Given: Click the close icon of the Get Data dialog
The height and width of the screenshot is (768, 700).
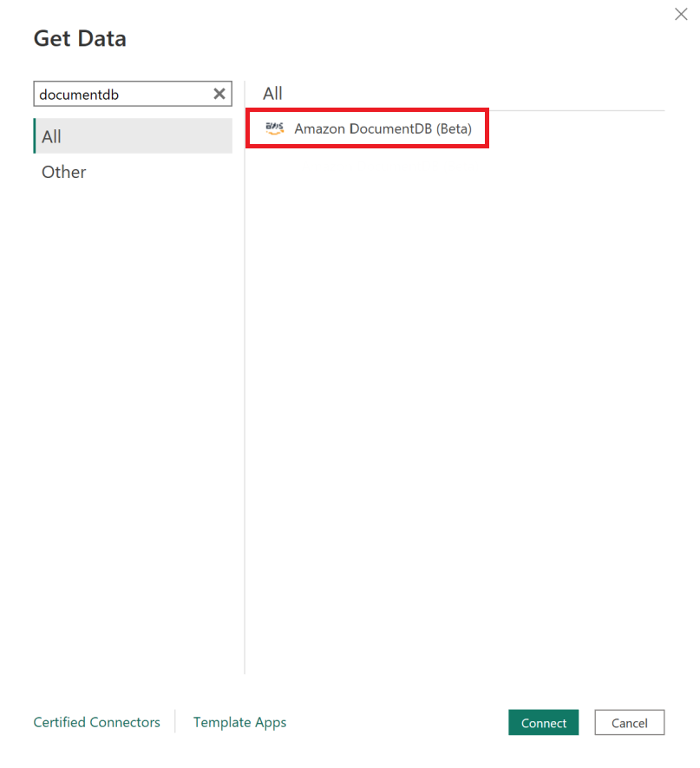Looking at the screenshot, I should click(681, 14).
